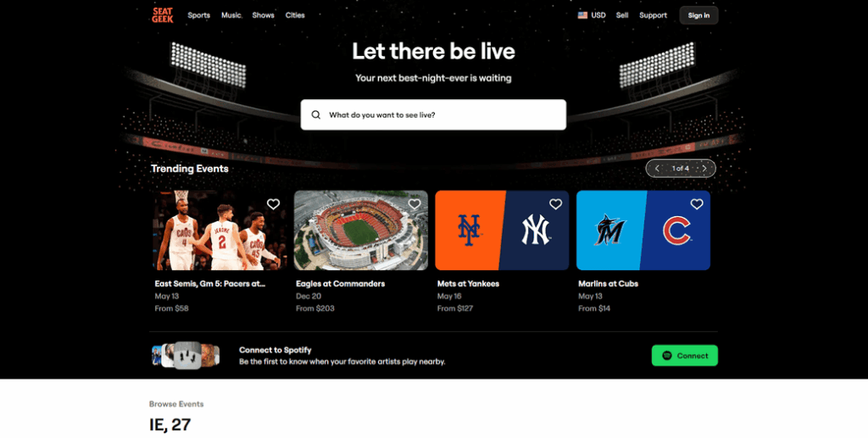Click the green Spotify Connect button
The image size is (868, 438).
pyautogui.click(x=684, y=356)
